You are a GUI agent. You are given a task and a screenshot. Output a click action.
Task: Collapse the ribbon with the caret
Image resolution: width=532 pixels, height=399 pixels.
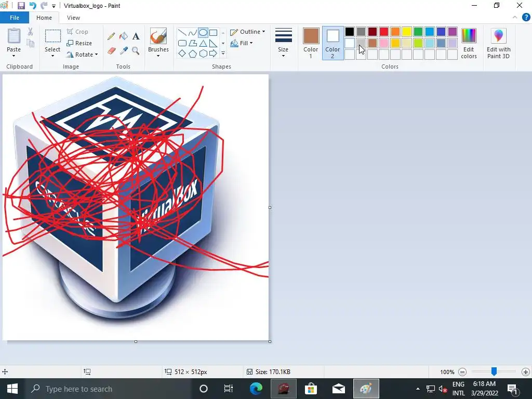click(515, 17)
